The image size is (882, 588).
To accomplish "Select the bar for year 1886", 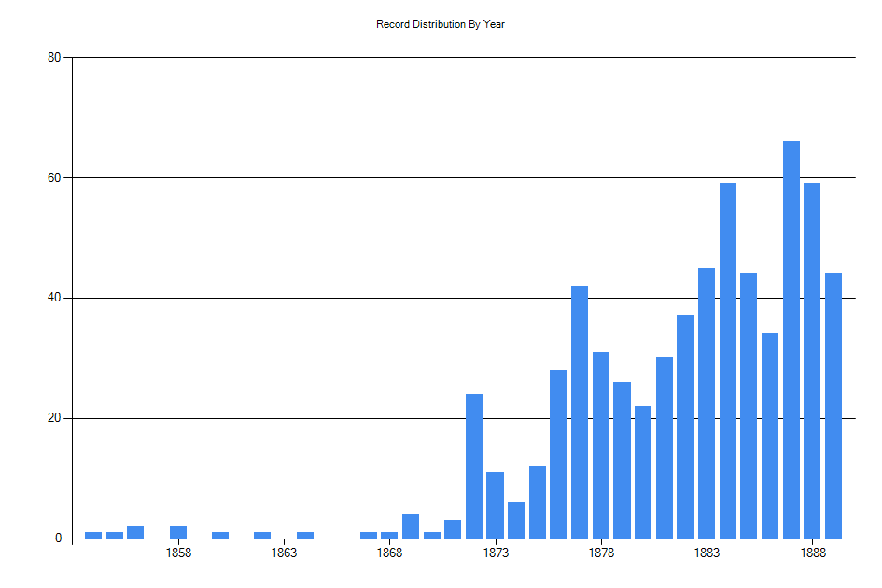I will pos(770,436).
